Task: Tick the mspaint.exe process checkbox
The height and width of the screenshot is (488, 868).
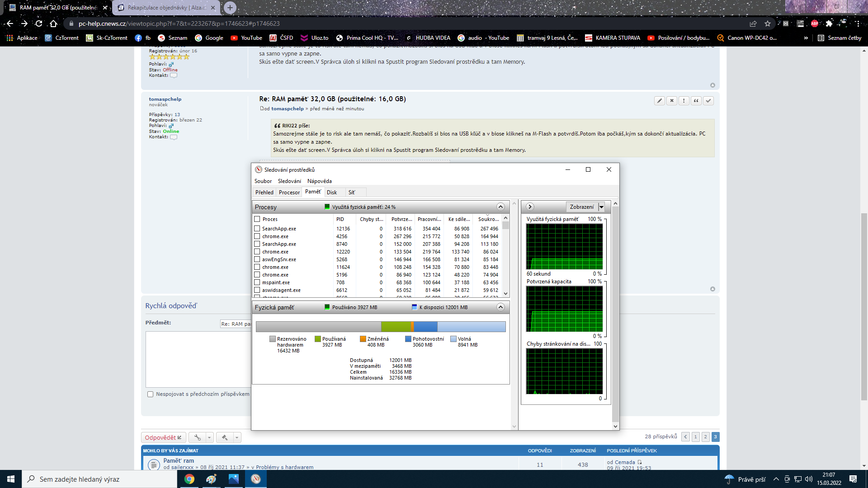Action: [257, 282]
